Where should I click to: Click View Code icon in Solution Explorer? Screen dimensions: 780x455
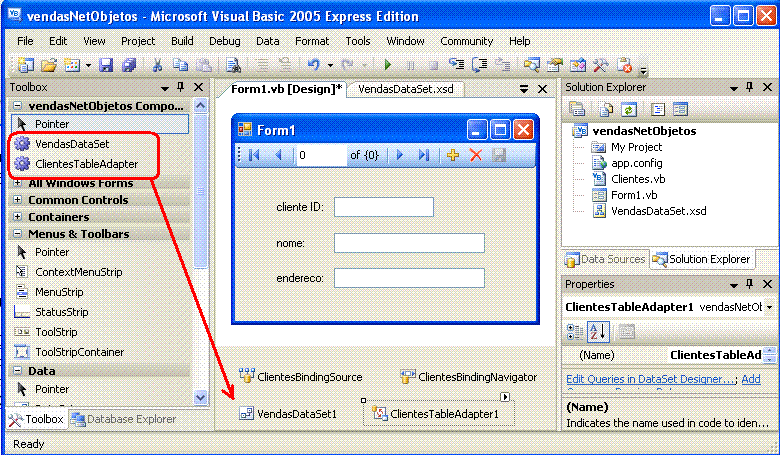(x=658, y=109)
